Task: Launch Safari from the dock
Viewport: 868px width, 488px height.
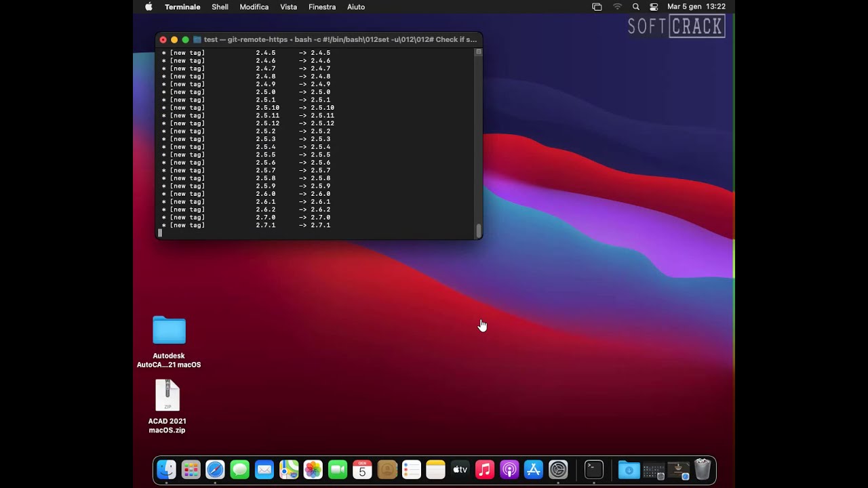Action: (215, 470)
